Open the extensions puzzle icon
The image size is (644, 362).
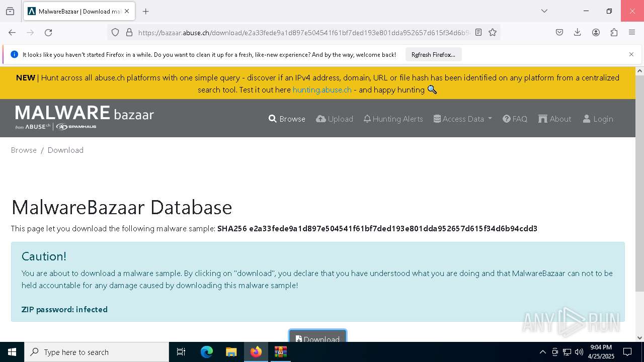[614, 32]
